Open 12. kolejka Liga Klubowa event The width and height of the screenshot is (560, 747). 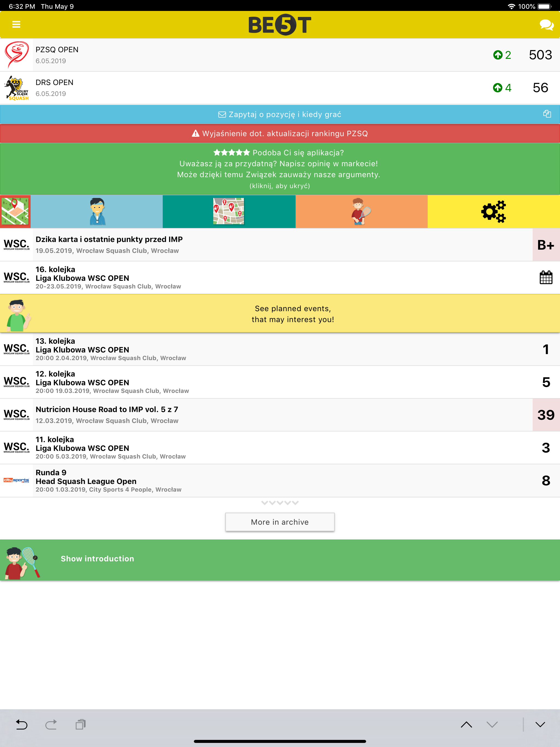280,382
